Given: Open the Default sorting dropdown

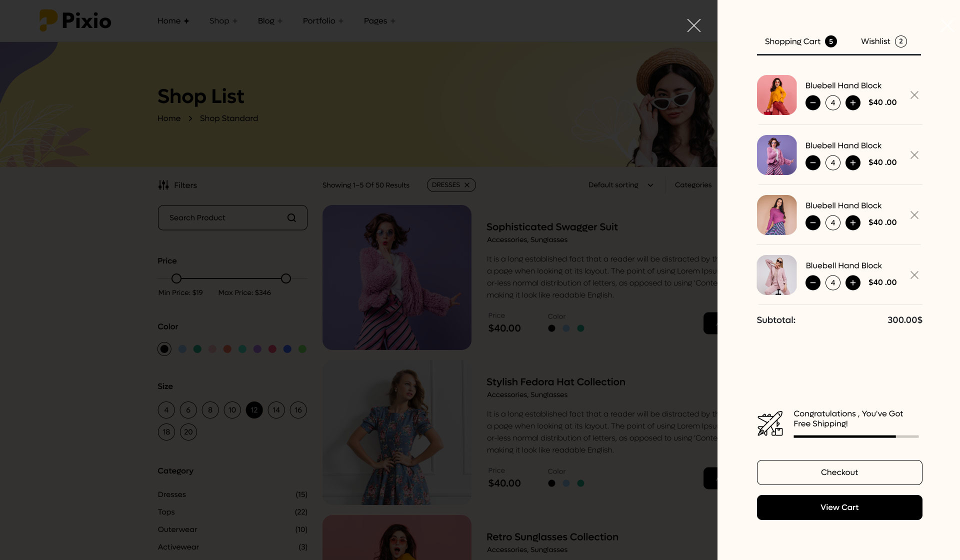Looking at the screenshot, I should tap(620, 185).
